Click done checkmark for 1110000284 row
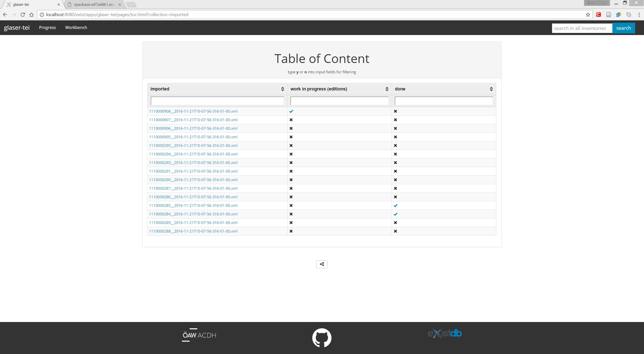The height and width of the screenshot is (354, 644). coord(395,214)
